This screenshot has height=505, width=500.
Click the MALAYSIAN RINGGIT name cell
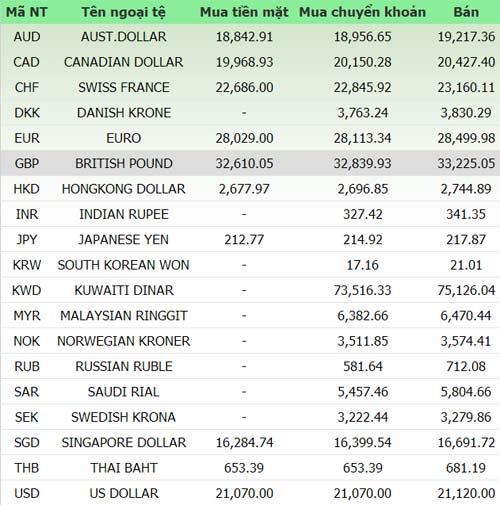coord(123,316)
